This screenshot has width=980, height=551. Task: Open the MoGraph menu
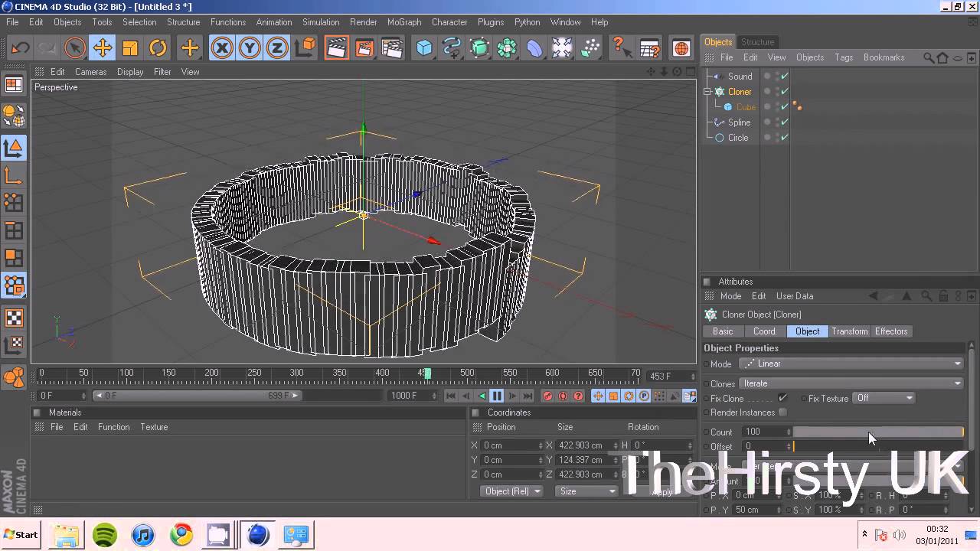click(x=404, y=22)
